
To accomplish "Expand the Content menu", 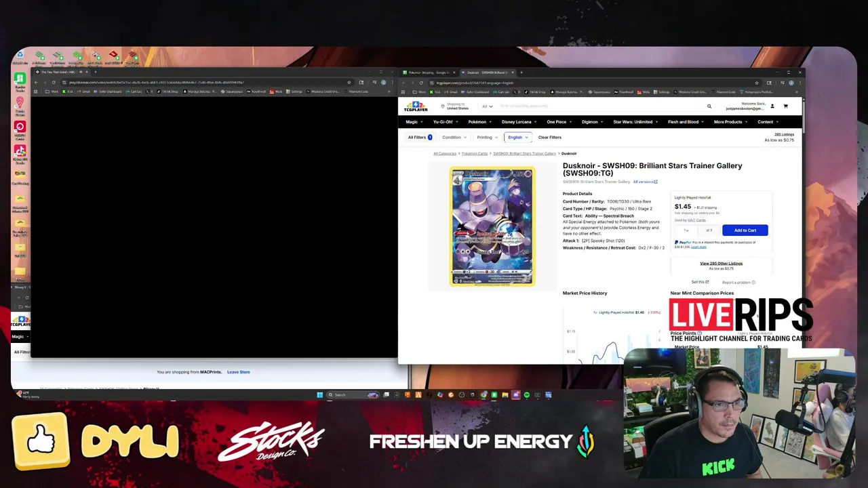I will (768, 122).
